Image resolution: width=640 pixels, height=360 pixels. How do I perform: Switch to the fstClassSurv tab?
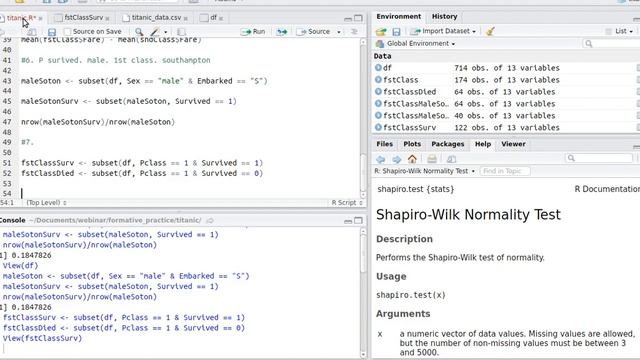(84, 18)
